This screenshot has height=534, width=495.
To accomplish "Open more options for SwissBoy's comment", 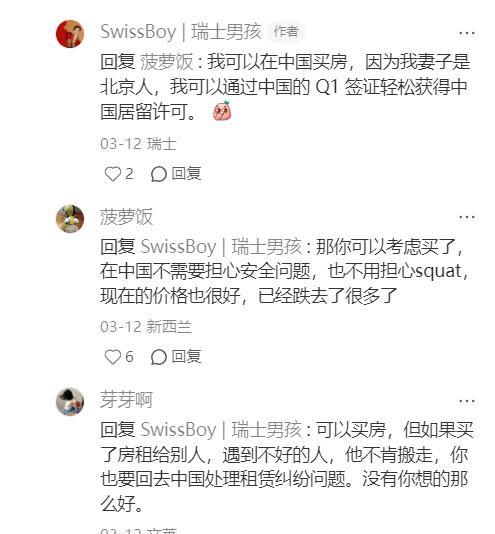I will click(467, 33).
